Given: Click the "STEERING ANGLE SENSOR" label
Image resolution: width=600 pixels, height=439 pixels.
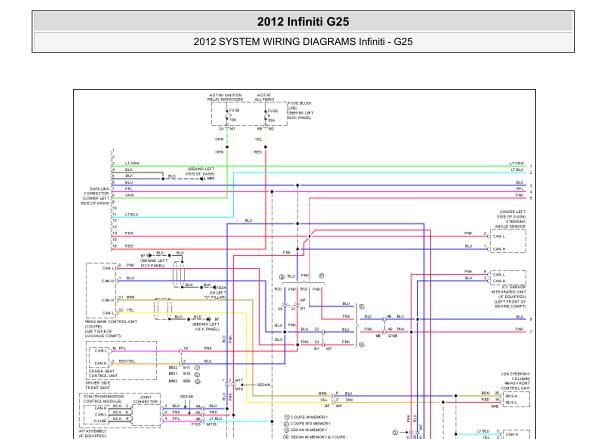Looking at the screenshot, I should coord(510,224).
